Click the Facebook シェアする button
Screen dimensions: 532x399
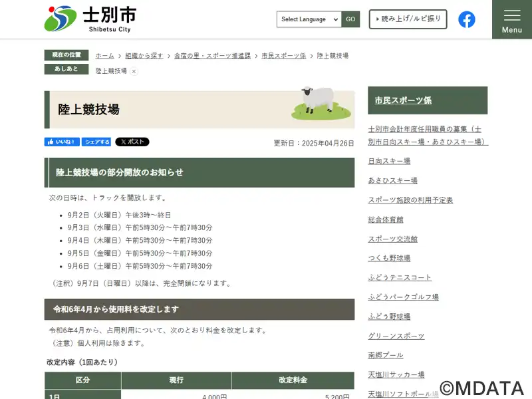[x=98, y=142]
